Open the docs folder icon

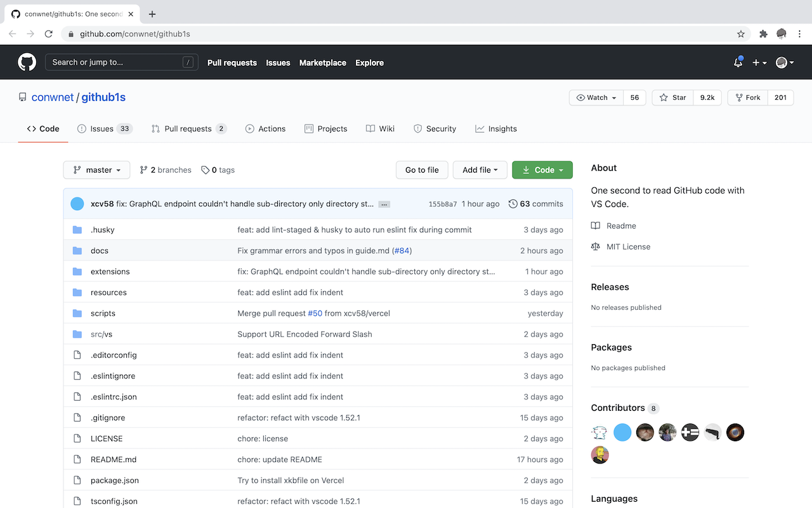(x=77, y=250)
